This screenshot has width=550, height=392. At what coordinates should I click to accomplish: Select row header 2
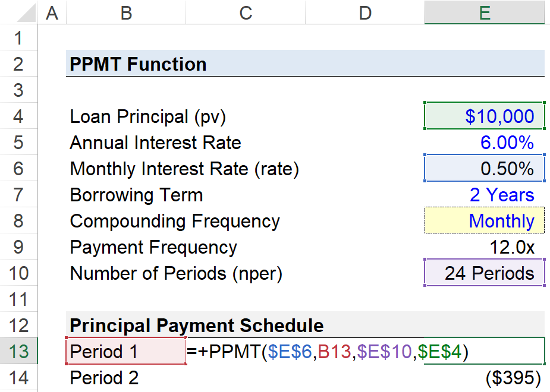[x=18, y=64]
